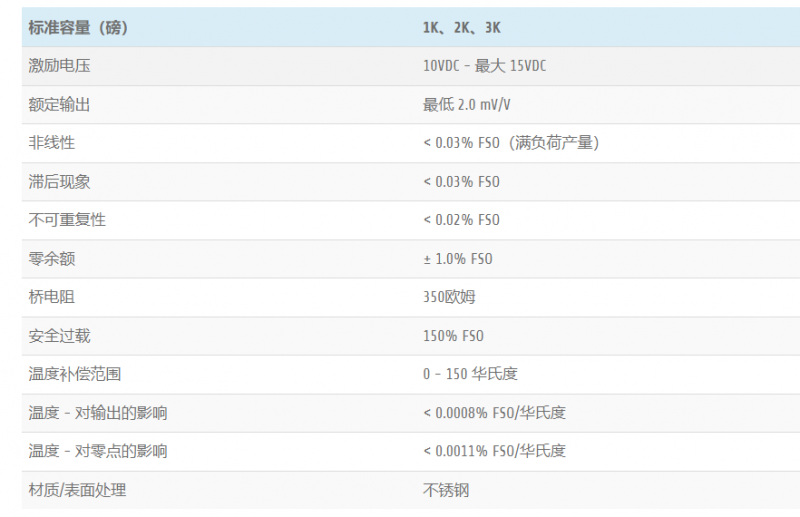Click the < 0.0011% FSO/华氏度 value

tap(494, 451)
